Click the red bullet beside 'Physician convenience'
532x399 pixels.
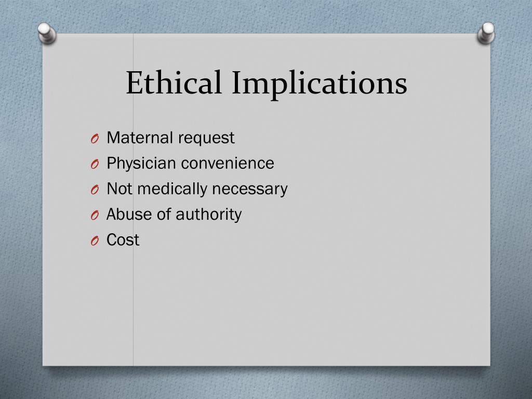pos(95,165)
